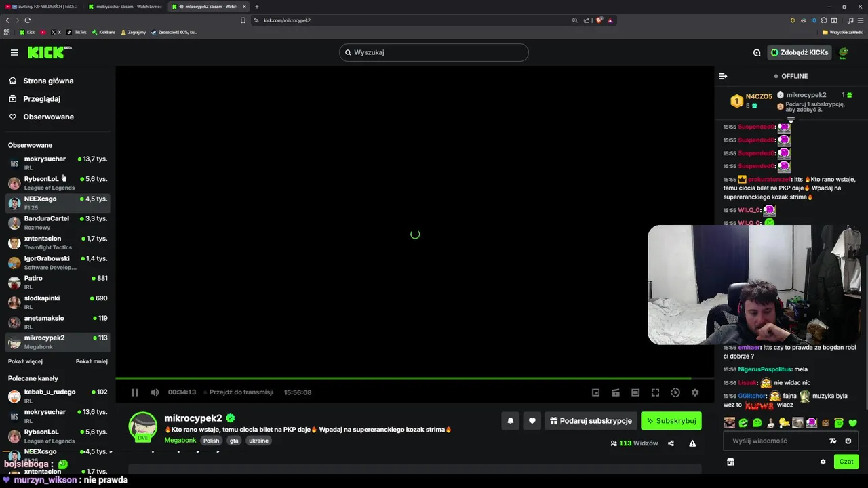The image size is (868, 488).
Task: Switch to mokrysuchar Stream browser tab
Action: coord(125,7)
